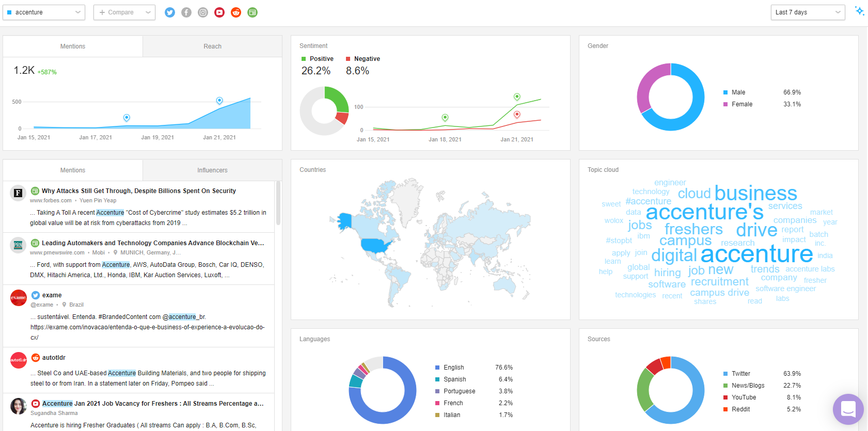Click the mentions feed scrollbar
This screenshot has width=868, height=431.
click(278, 203)
